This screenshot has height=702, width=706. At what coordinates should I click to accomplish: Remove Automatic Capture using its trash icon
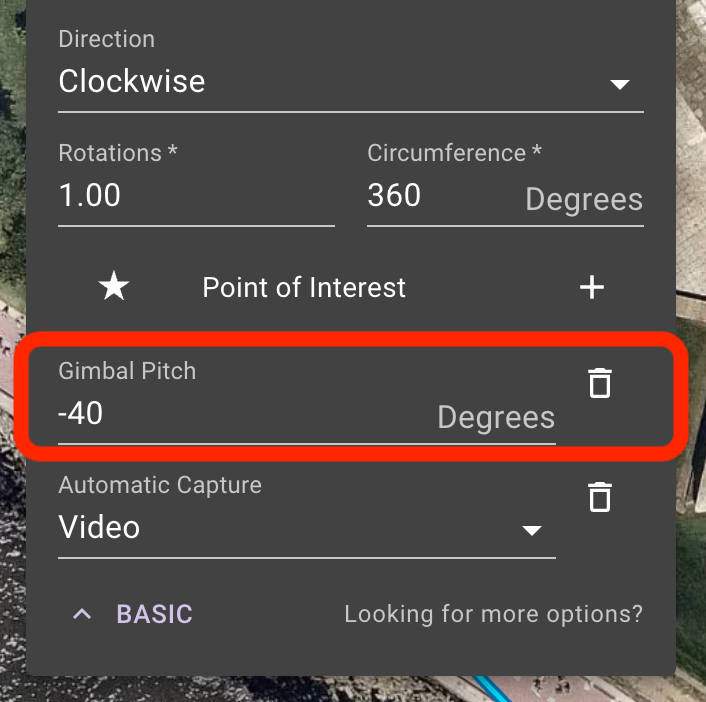pos(600,497)
